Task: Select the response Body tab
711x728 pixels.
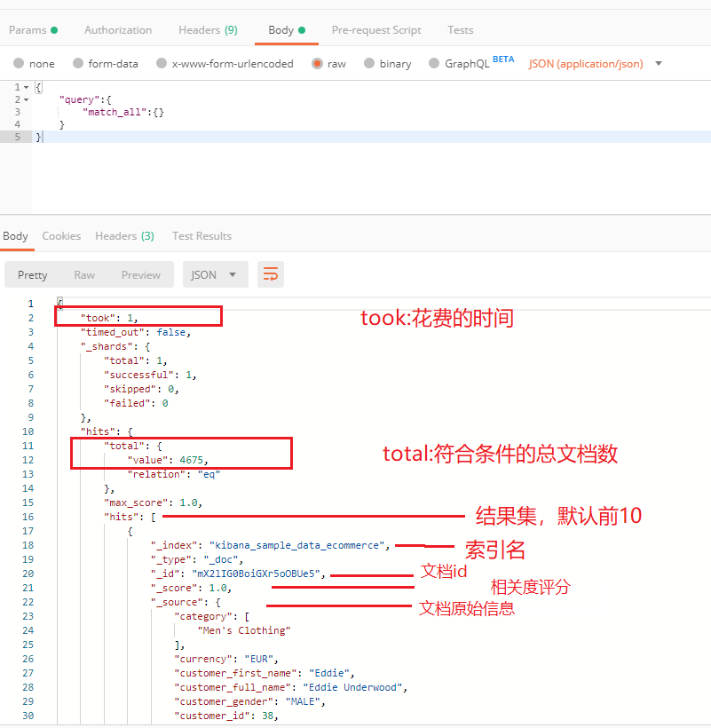Action: (16, 236)
